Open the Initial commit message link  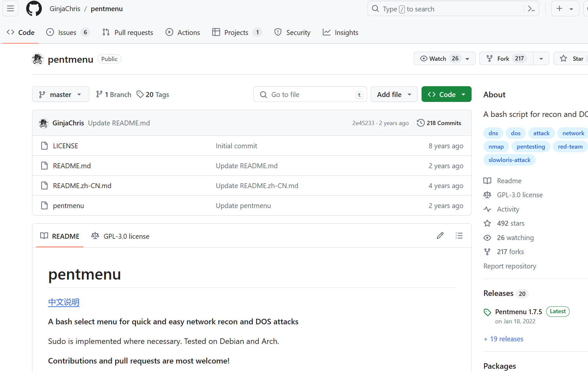236,146
